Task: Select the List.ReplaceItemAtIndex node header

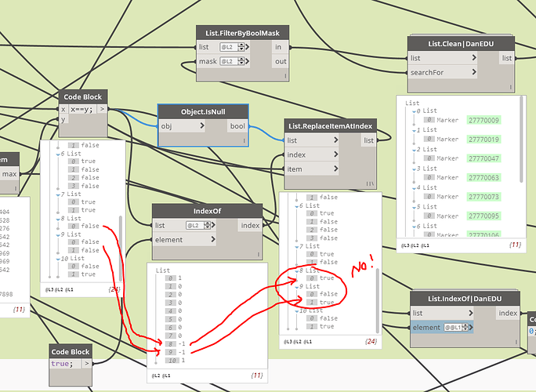Action: (x=330, y=126)
